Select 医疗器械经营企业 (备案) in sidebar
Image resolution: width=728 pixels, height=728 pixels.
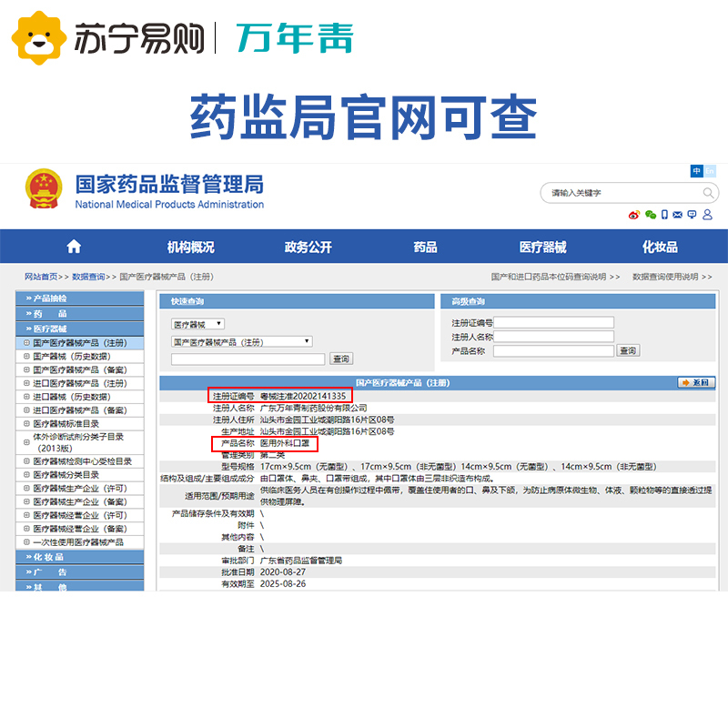(x=80, y=529)
